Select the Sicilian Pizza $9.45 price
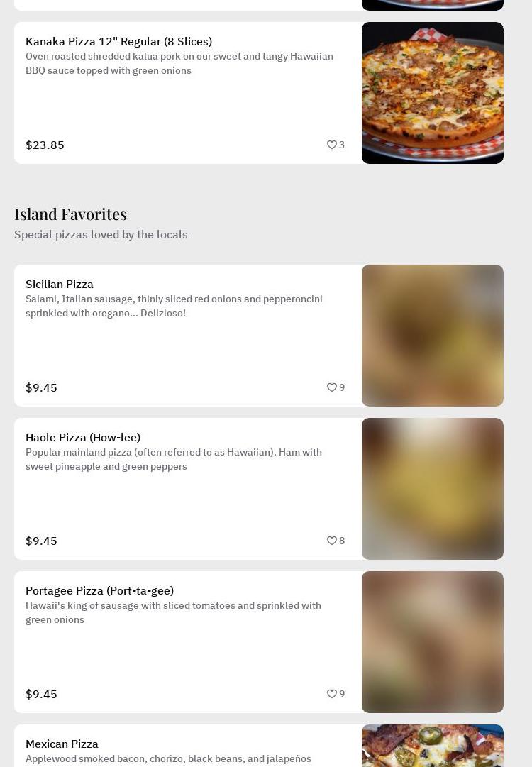The width and height of the screenshot is (532, 767). (41, 388)
